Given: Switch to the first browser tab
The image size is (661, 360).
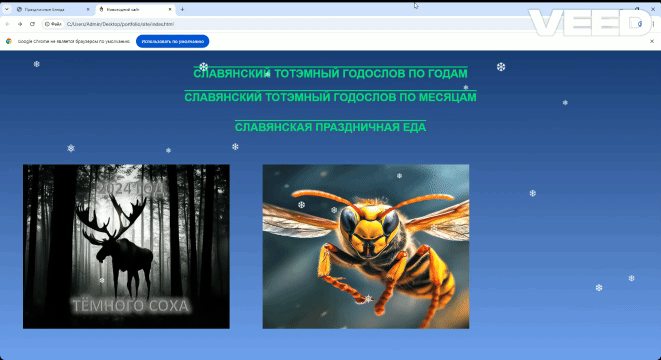Looking at the screenshot, I should click(x=53, y=9).
